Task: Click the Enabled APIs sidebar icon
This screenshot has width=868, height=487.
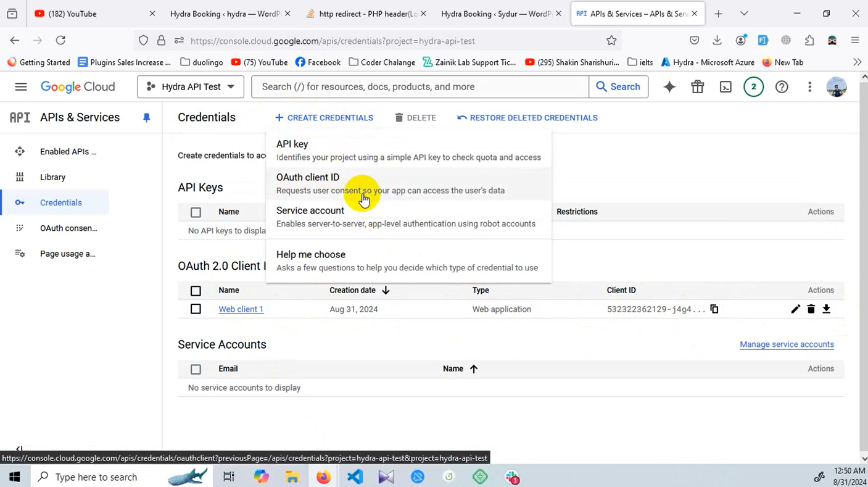Action: [x=20, y=151]
